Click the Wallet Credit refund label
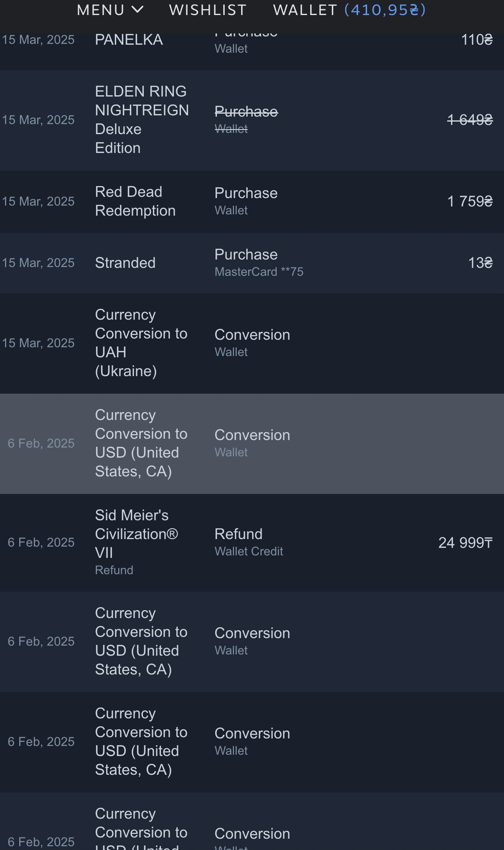 pyautogui.click(x=249, y=552)
